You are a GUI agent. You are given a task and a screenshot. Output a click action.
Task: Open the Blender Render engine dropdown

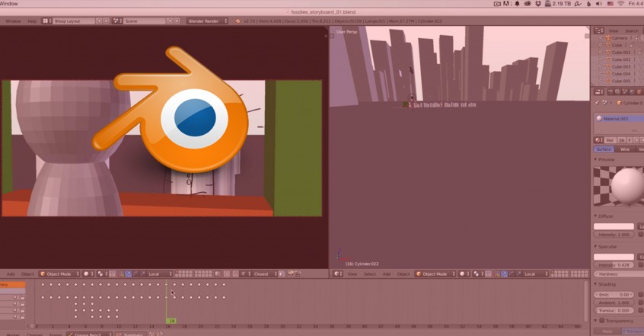(207, 21)
